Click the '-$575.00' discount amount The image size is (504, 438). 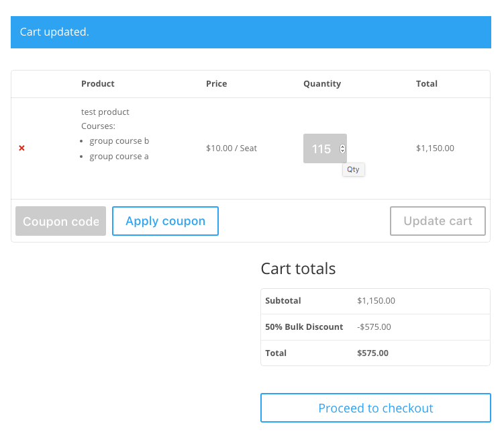click(x=374, y=327)
